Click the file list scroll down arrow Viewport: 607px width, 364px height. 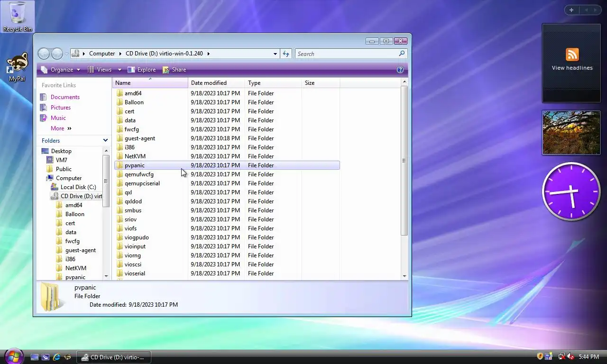[405, 276]
